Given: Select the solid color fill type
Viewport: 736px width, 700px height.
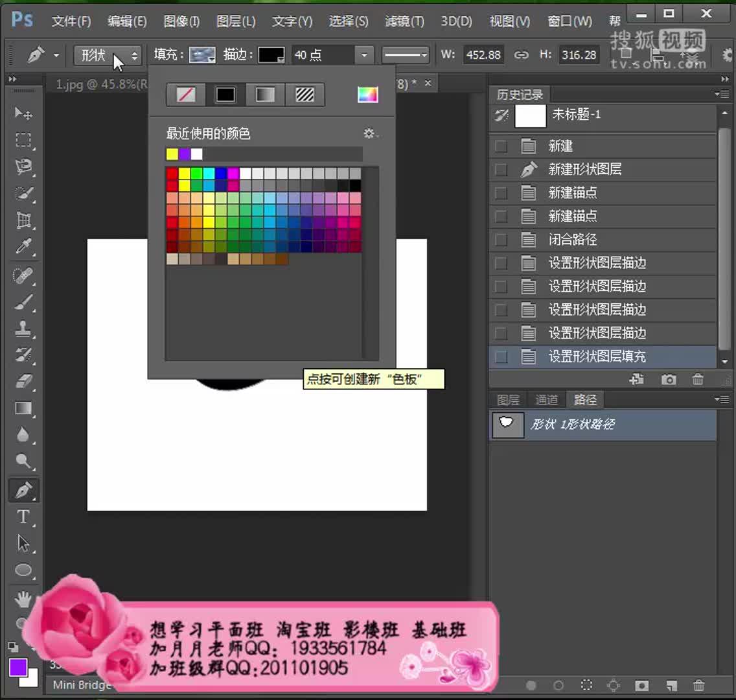Looking at the screenshot, I should (225, 94).
